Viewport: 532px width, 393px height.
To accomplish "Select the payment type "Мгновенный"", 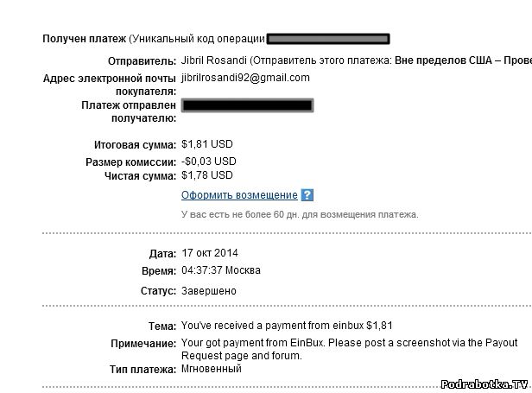I will coord(212,369).
